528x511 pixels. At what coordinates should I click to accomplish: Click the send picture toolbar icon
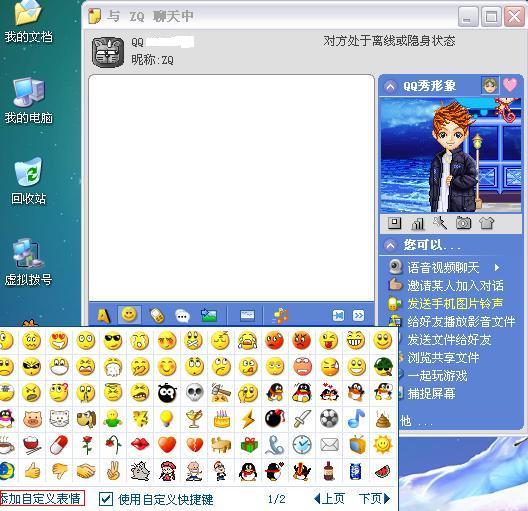click(x=209, y=315)
